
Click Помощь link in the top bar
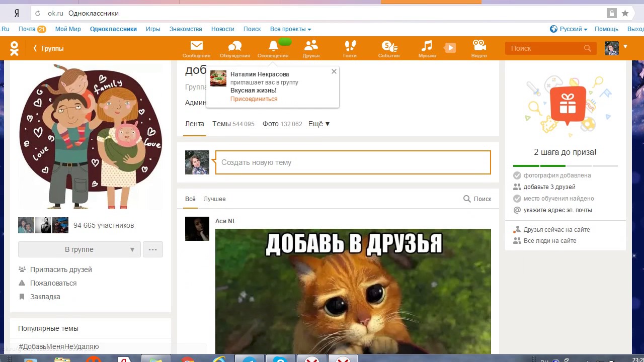[x=606, y=29]
